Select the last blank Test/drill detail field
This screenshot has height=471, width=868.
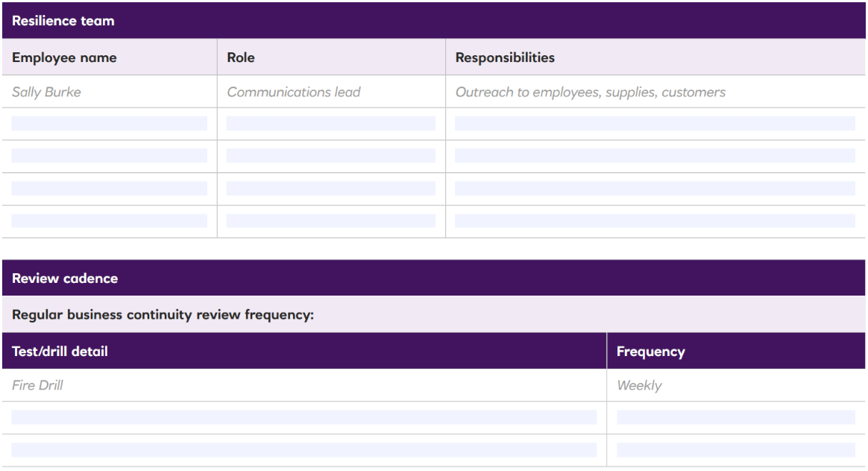click(304, 450)
